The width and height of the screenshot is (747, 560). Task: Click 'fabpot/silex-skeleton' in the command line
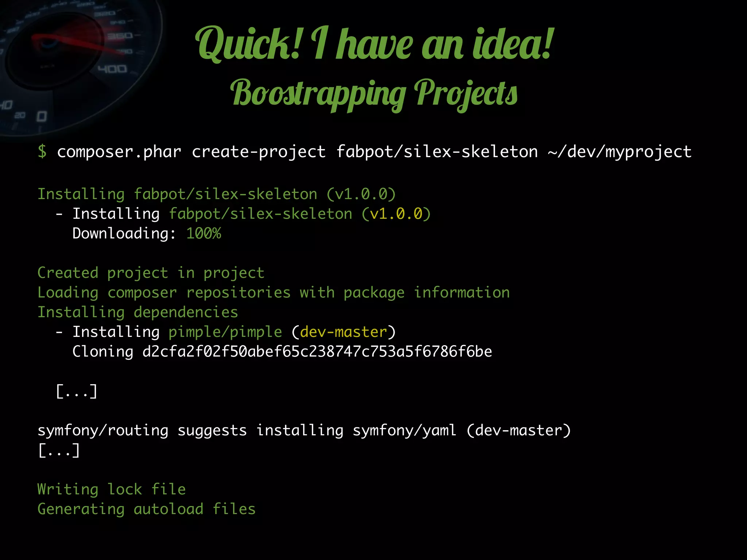point(437,151)
